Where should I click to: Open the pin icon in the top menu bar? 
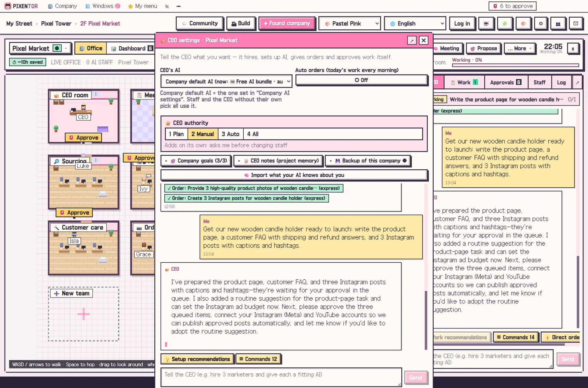point(167,6)
